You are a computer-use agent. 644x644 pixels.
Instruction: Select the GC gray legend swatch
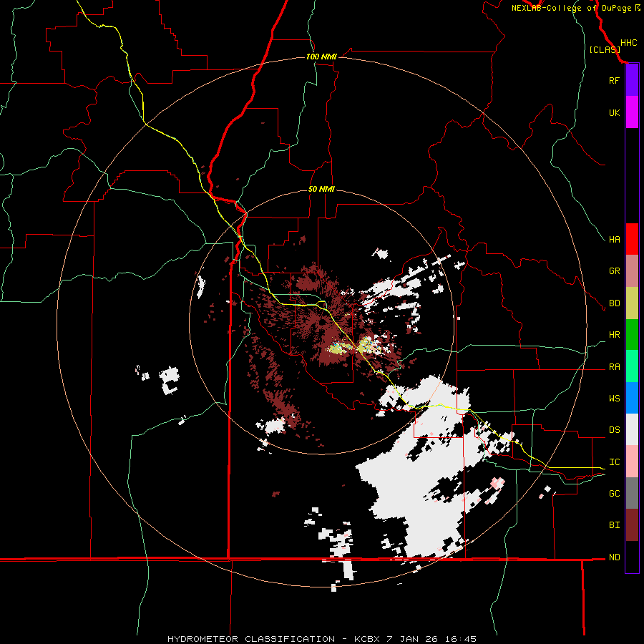(x=632, y=493)
